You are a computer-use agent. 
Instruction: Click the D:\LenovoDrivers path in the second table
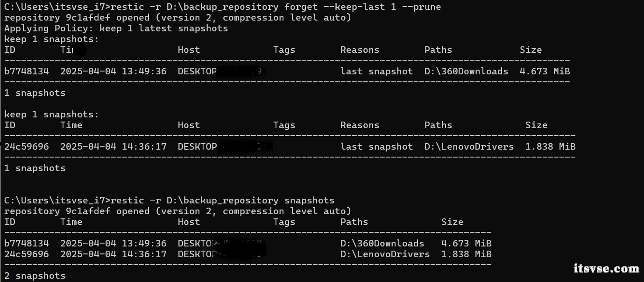point(469,147)
